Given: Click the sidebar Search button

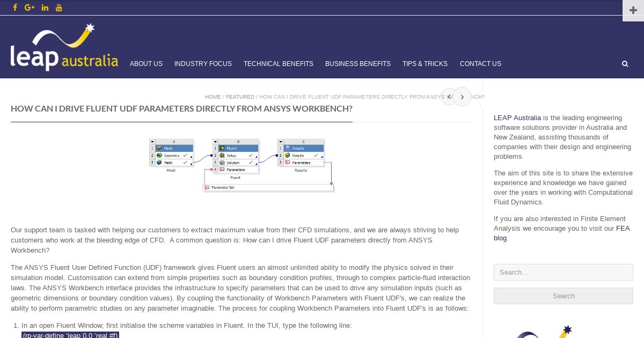Looking at the screenshot, I should pyautogui.click(x=563, y=296).
